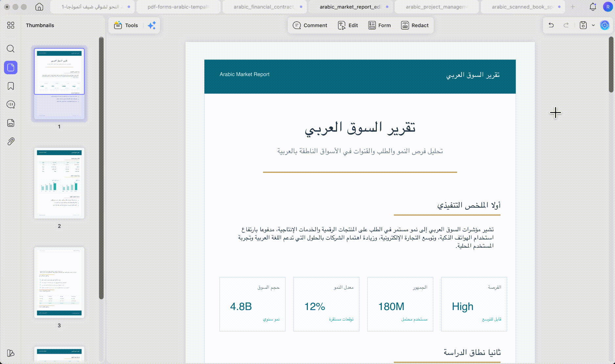Switch to arabic_project_management tab
Screen dimensions: 615x364
point(436,7)
